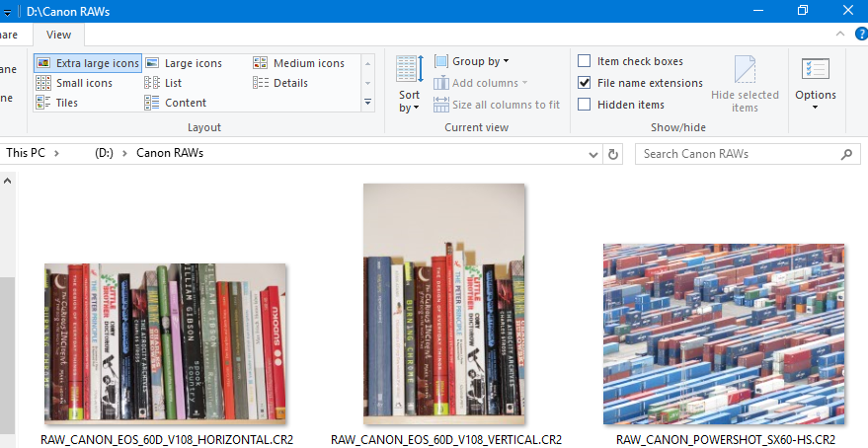Open Group by dropdown

pos(472,61)
